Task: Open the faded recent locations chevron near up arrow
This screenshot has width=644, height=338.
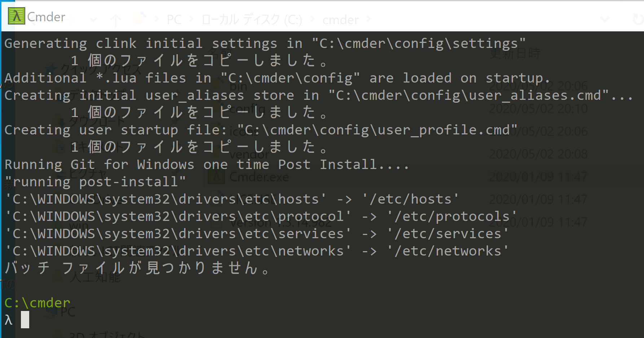Action: (x=93, y=19)
